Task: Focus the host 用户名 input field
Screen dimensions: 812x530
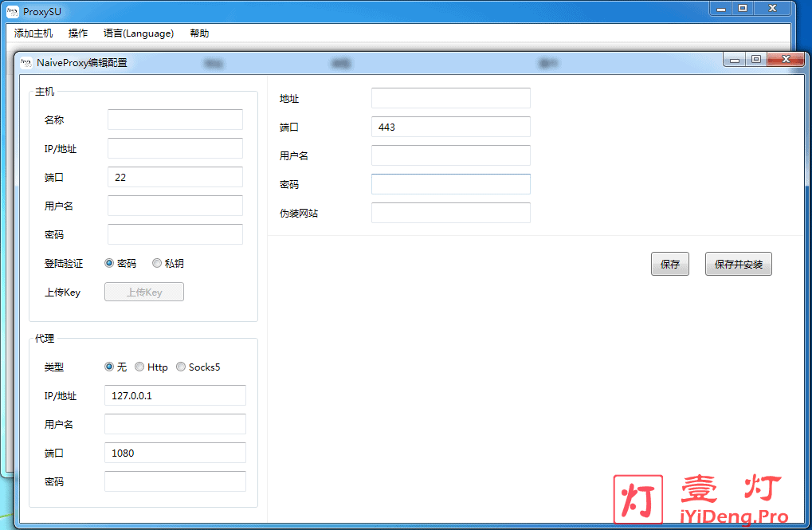Action: point(175,206)
